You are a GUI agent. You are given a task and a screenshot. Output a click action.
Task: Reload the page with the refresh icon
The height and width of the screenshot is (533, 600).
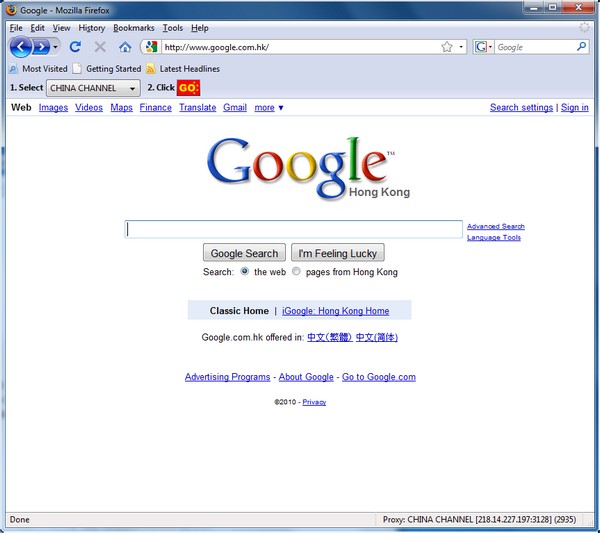point(75,47)
